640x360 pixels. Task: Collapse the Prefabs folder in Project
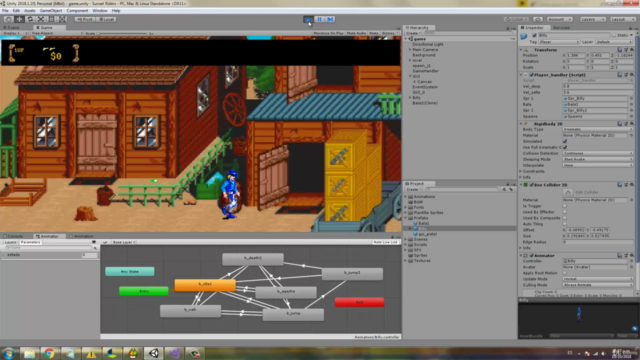406,218
